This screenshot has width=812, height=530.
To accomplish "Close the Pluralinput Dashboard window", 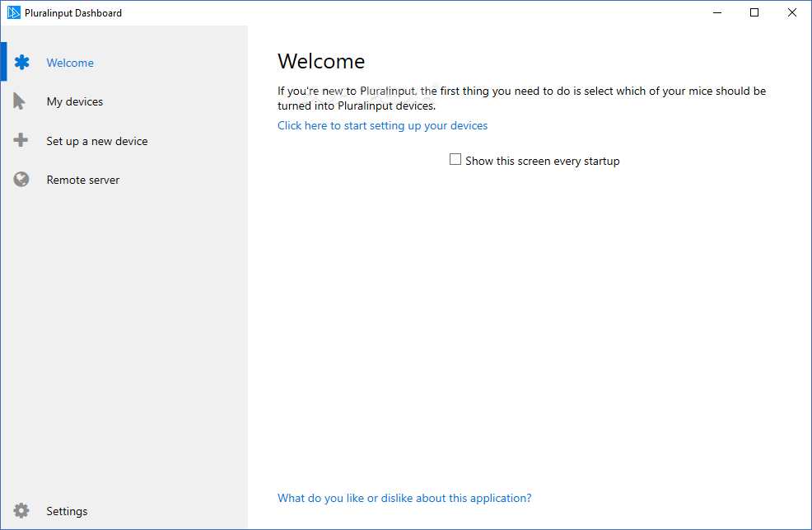I will [x=791, y=12].
